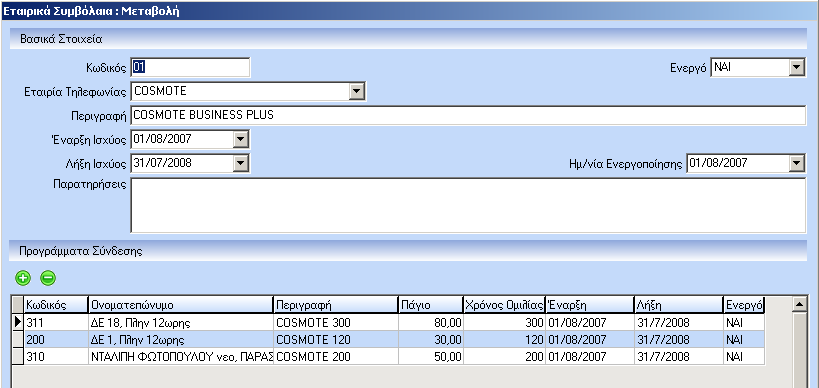Click the talk time value 200 in row 310

(x=505, y=357)
